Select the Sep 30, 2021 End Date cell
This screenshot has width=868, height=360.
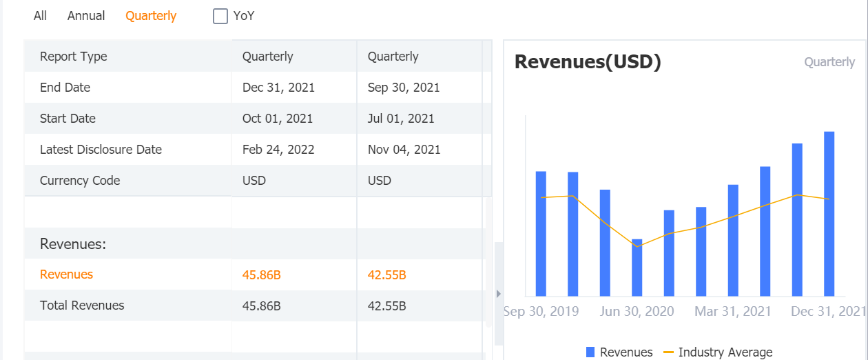(404, 88)
